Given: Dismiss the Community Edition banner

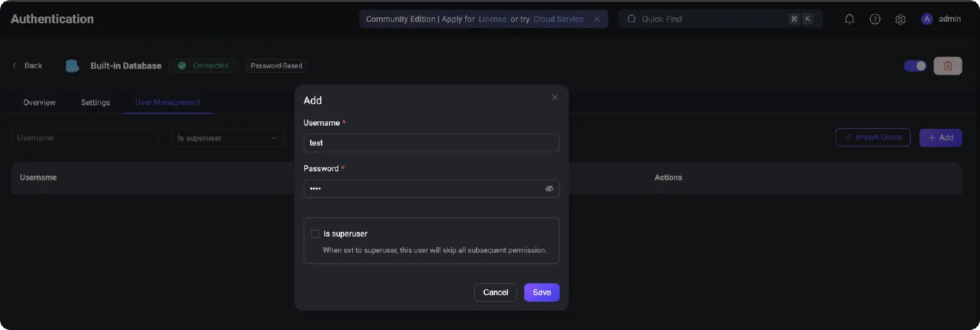Looking at the screenshot, I should [x=597, y=19].
